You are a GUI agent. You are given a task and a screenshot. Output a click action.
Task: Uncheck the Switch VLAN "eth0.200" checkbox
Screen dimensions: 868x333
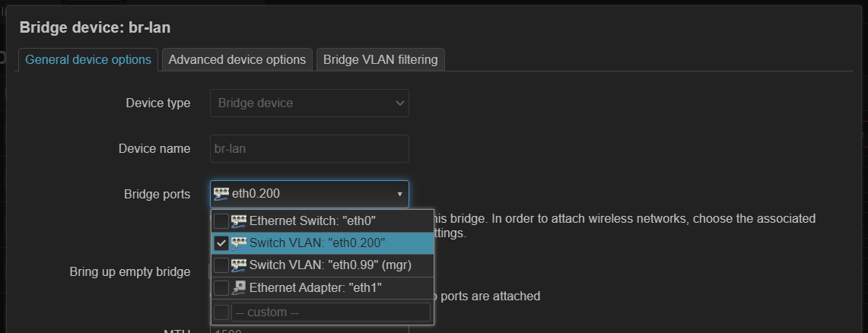(221, 243)
